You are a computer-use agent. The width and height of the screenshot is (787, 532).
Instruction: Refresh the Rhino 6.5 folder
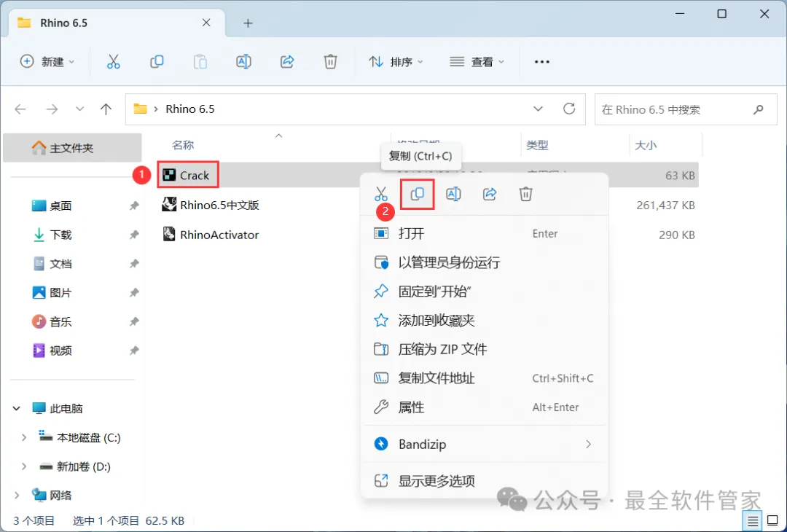[x=569, y=109]
